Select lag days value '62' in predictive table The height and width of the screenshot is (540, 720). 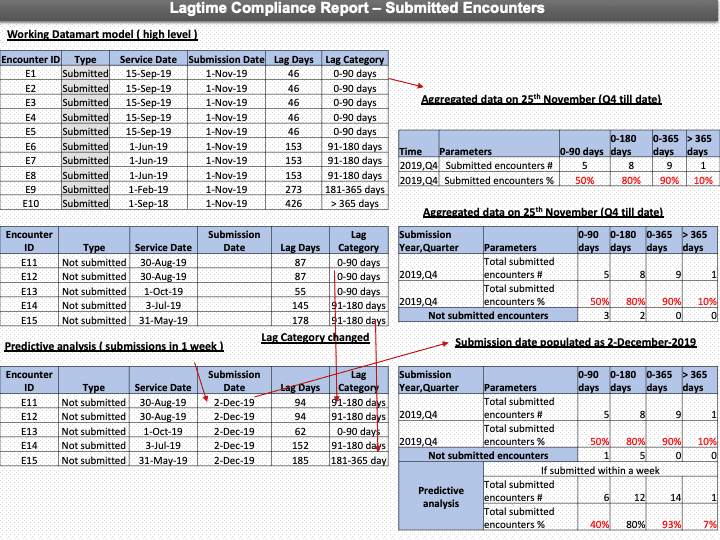(300, 431)
